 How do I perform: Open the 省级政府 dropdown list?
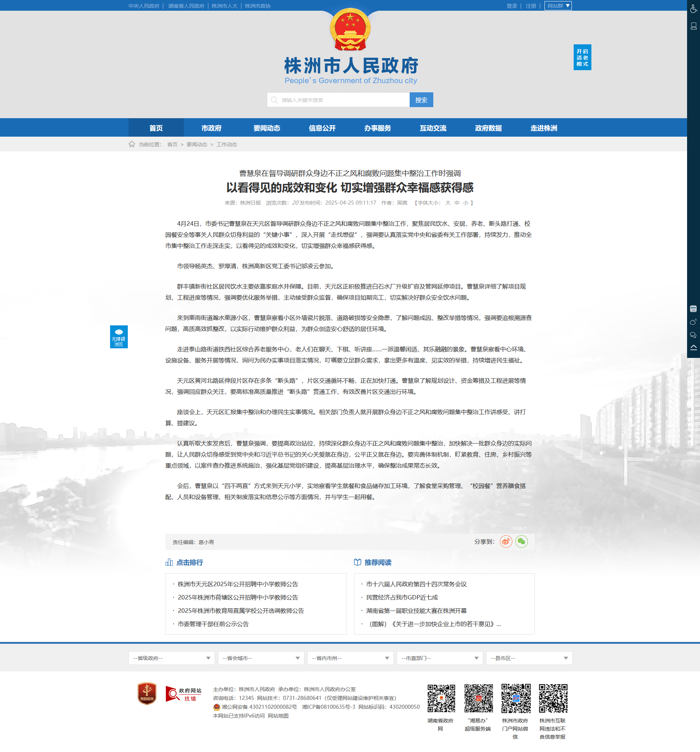pos(171,658)
